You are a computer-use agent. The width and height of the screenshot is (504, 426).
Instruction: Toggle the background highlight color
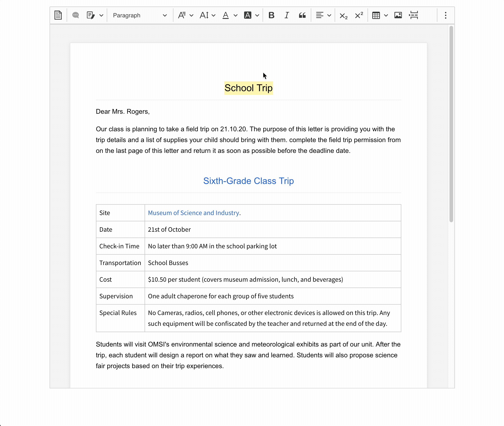click(x=248, y=15)
